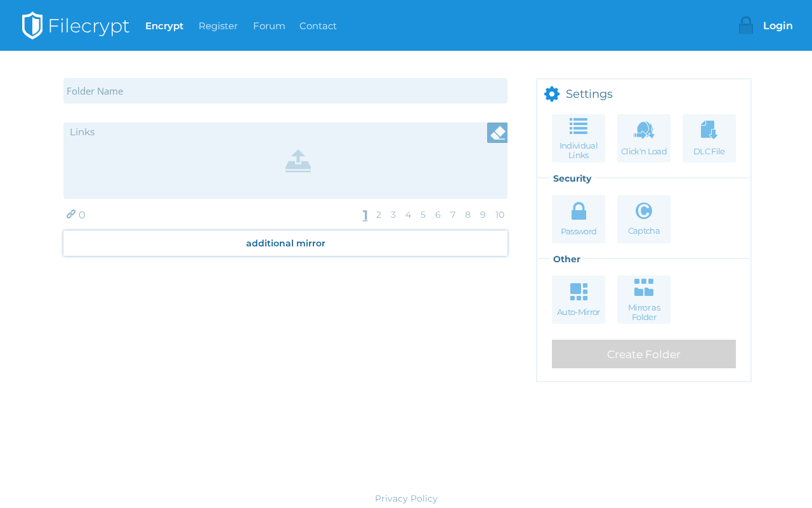Toggle Mirror as Folder option
Viewport: 812px width, 508px height.
(644, 300)
